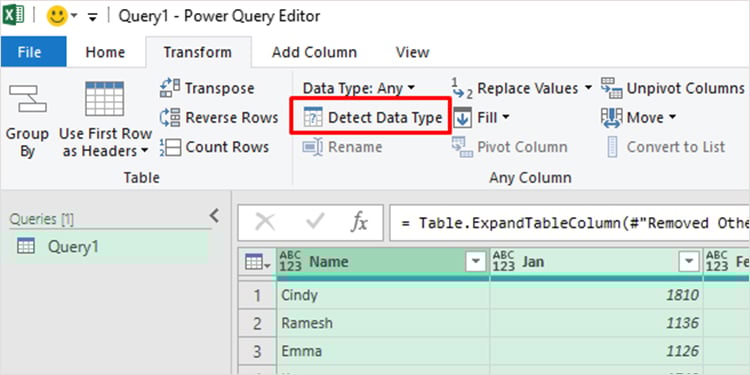The height and width of the screenshot is (375, 750).
Task: Open the Name column filter dropdown
Action: [475, 262]
